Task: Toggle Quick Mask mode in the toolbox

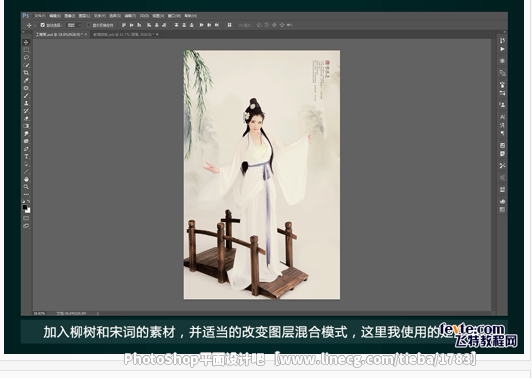Action: [x=26, y=218]
